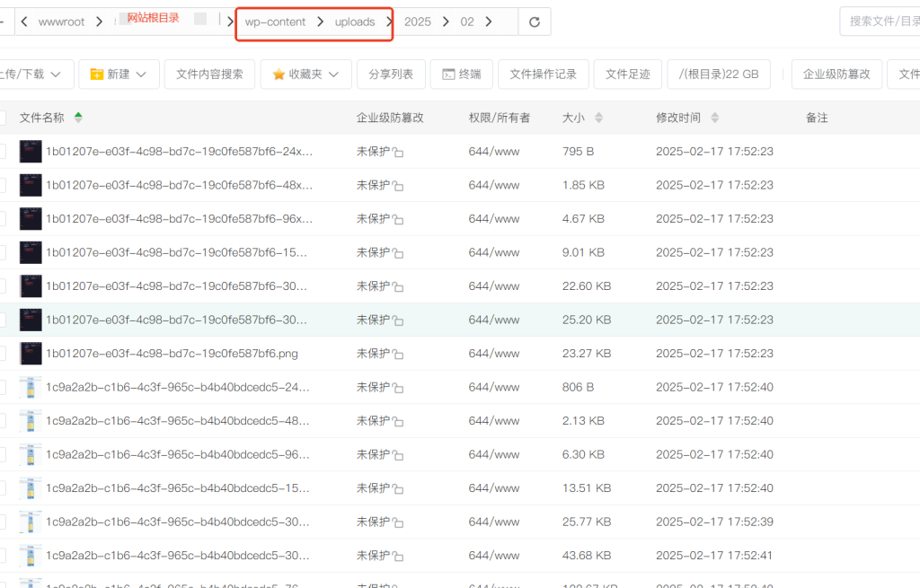Image resolution: width=920 pixels, height=588 pixels.
Task: Go to the uploads folder in breadcrumb
Action: point(355,22)
